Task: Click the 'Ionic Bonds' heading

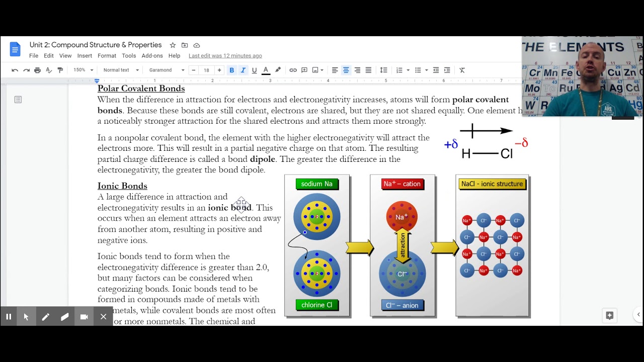Action: (x=122, y=186)
